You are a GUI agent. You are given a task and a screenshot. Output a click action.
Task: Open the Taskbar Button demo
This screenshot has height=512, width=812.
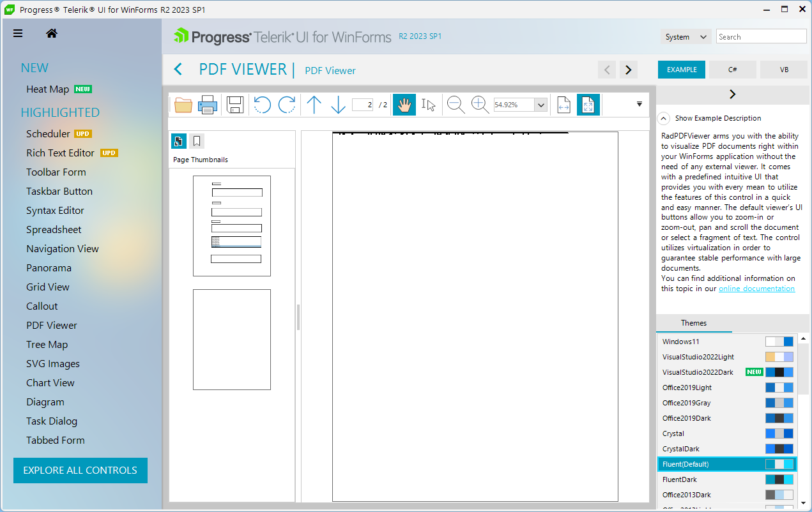[x=59, y=192]
